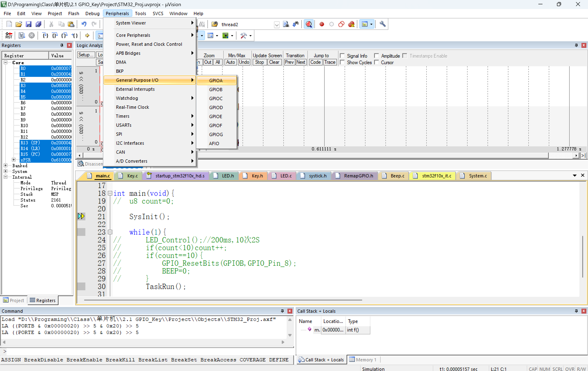Open Configuration wrench icon

tap(383, 24)
